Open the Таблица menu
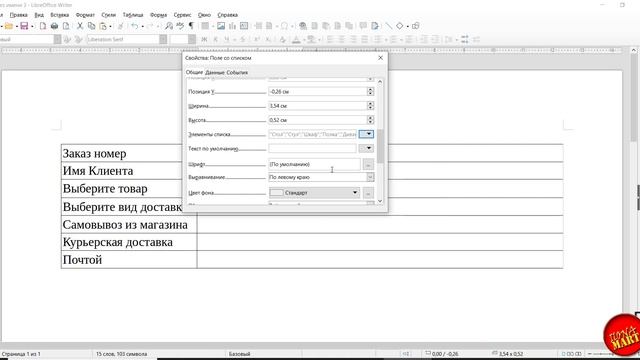This screenshot has width=640, height=360. coord(133,15)
